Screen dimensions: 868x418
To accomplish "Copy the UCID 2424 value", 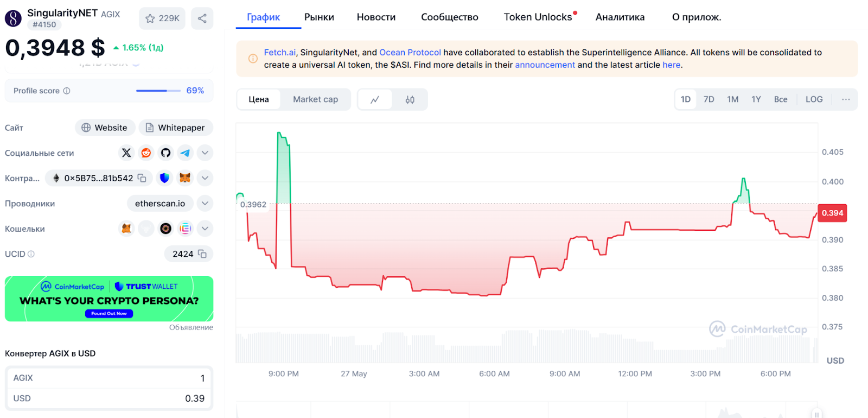I will 202,254.
